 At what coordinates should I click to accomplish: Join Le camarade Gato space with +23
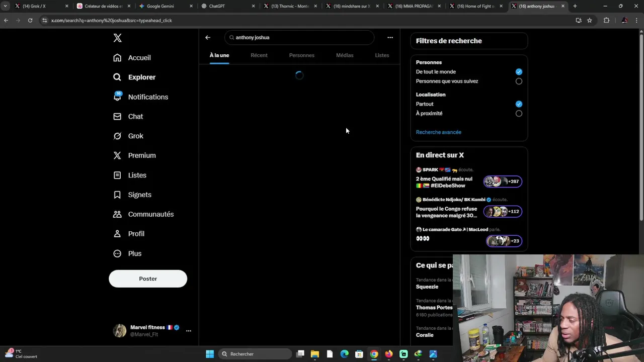tap(504, 241)
